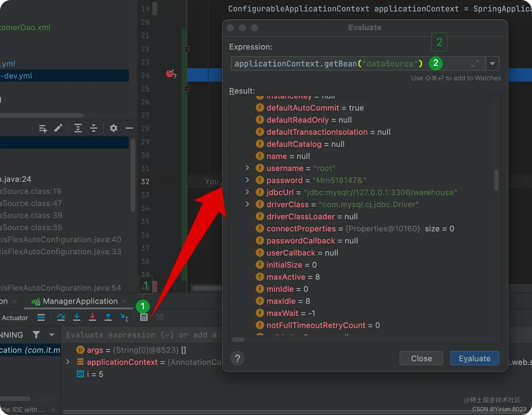532x415 pixels.
Task: Click the Result panel horizontal scrollbar
Action: [238, 339]
